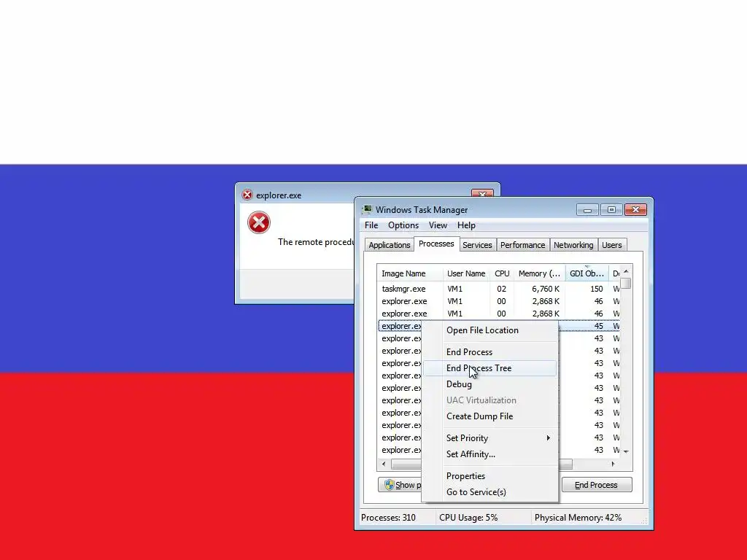
Task: Sort by User Name column header
Action: pyautogui.click(x=466, y=273)
